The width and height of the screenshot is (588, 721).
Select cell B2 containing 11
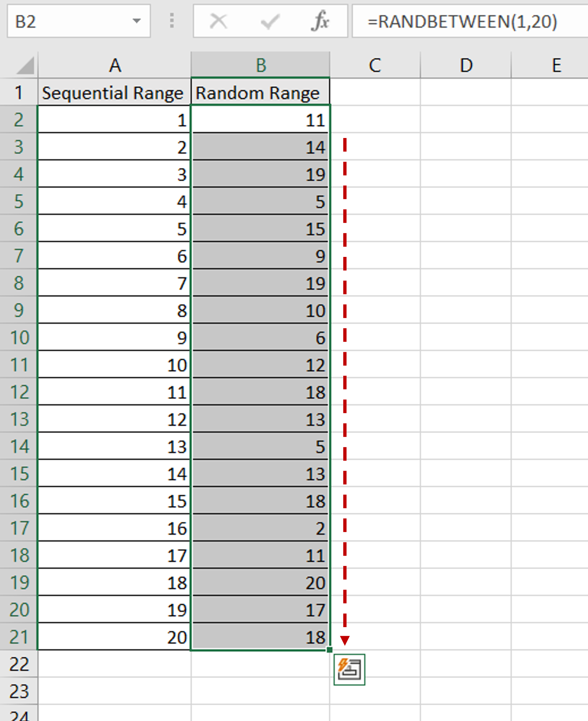261,120
